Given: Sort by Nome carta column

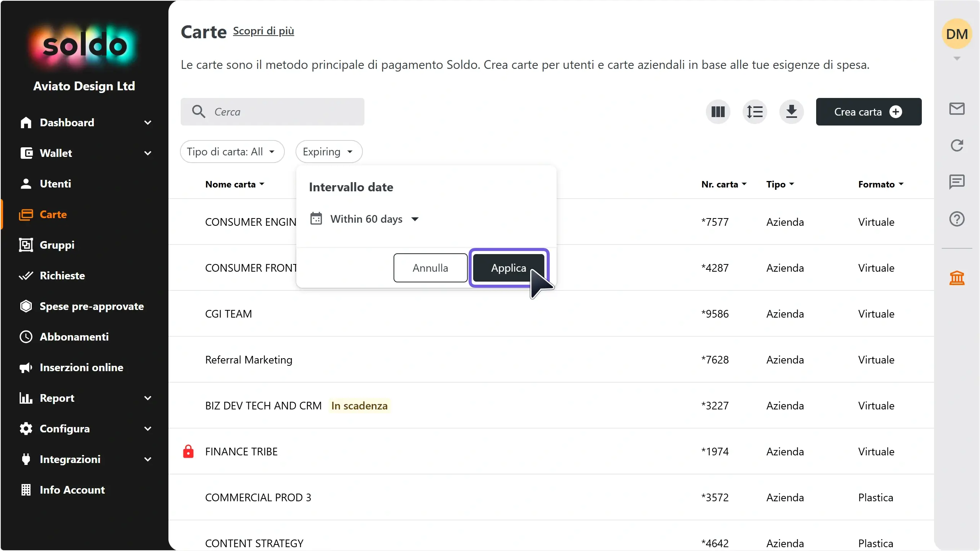Looking at the screenshot, I should point(235,184).
